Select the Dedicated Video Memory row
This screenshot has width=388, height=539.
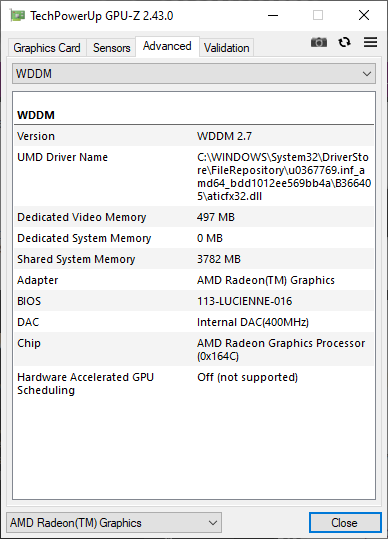coord(194,217)
